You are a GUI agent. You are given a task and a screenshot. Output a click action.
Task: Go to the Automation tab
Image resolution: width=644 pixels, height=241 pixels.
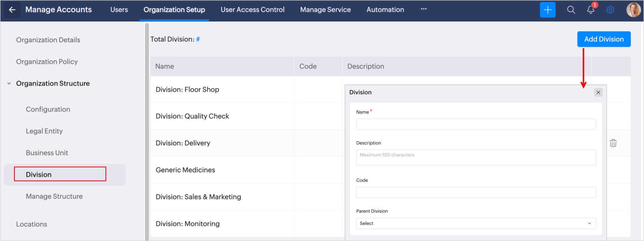385,10
